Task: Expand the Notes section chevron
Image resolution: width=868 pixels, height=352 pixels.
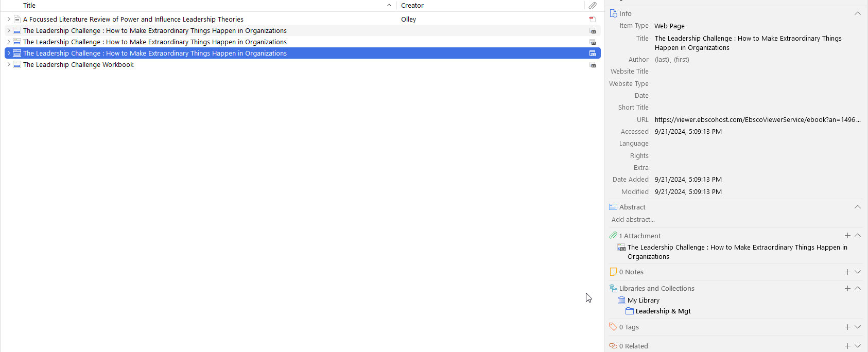Action: pos(858,272)
